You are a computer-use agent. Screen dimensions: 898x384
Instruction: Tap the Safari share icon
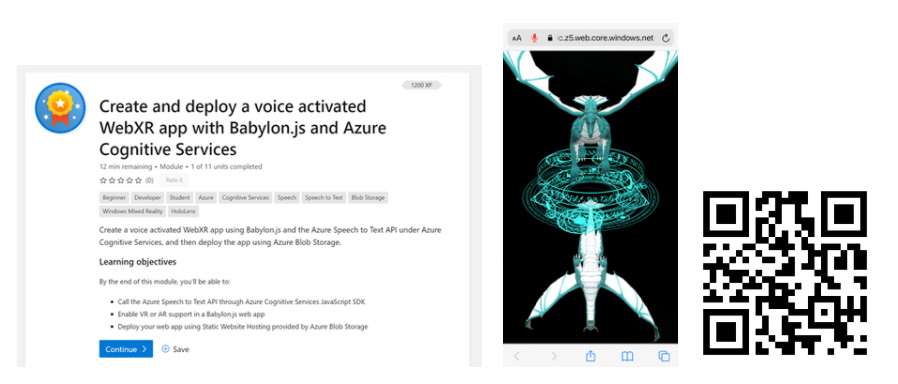590,355
